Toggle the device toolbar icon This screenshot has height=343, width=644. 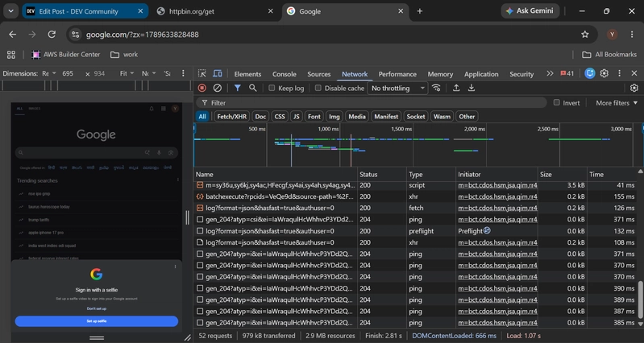(218, 73)
